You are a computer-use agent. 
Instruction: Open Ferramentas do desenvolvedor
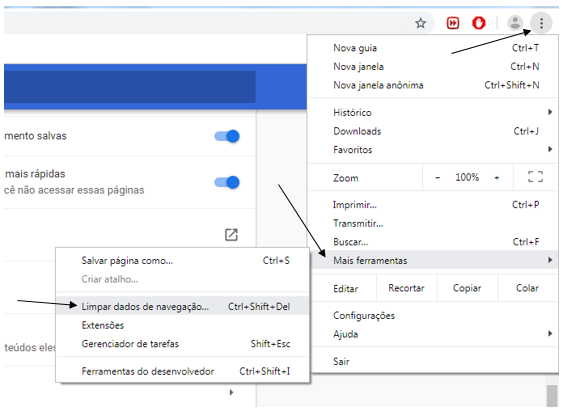(x=182, y=371)
